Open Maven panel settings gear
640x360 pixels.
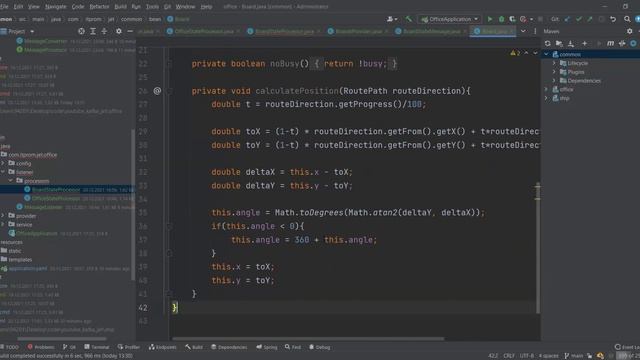[629, 31]
